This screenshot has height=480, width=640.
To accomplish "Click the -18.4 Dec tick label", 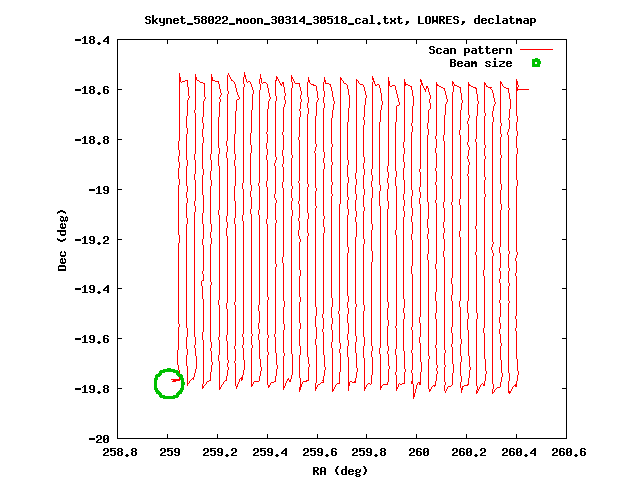I will (x=92, y=40).
